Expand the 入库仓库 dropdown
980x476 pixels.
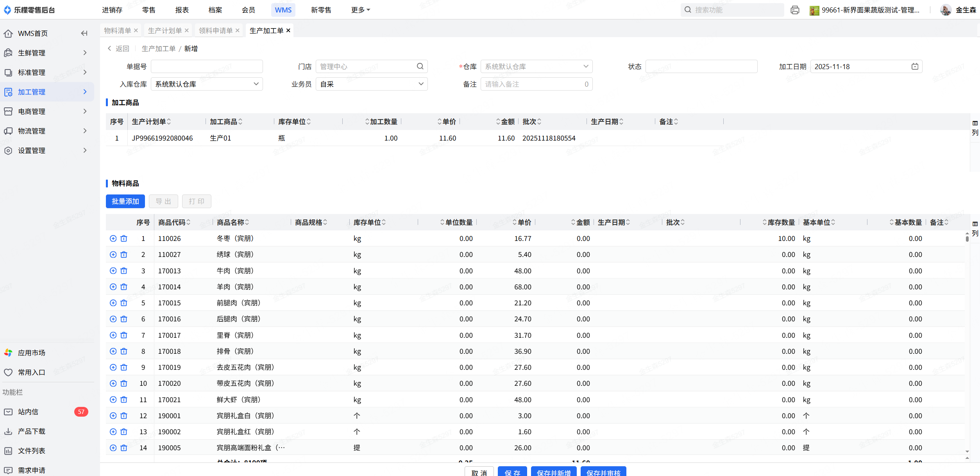[207, 84]
